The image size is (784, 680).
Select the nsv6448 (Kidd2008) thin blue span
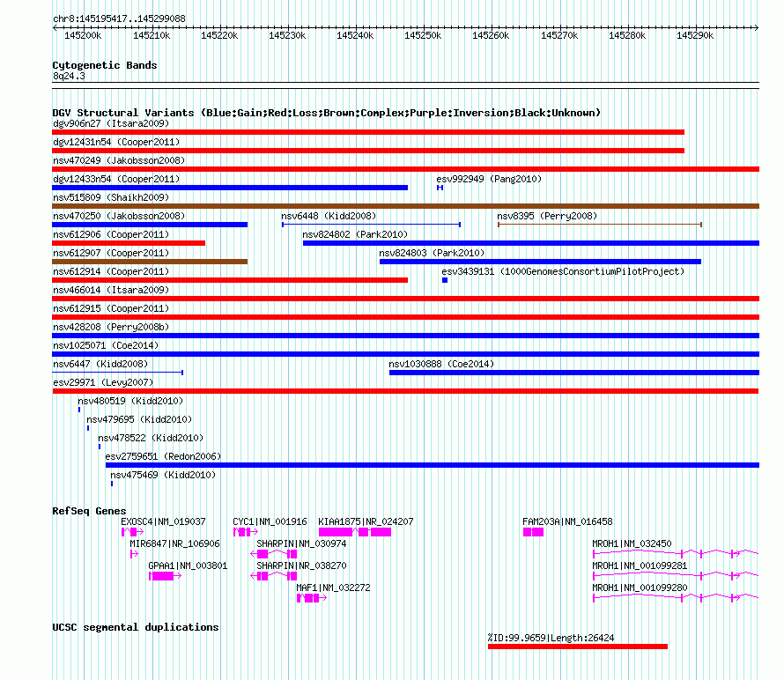(371, 225)
